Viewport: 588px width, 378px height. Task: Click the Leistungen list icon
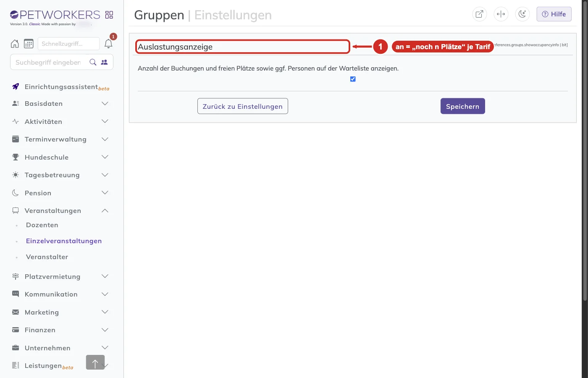pyautogui.click(x=16, y=365)
